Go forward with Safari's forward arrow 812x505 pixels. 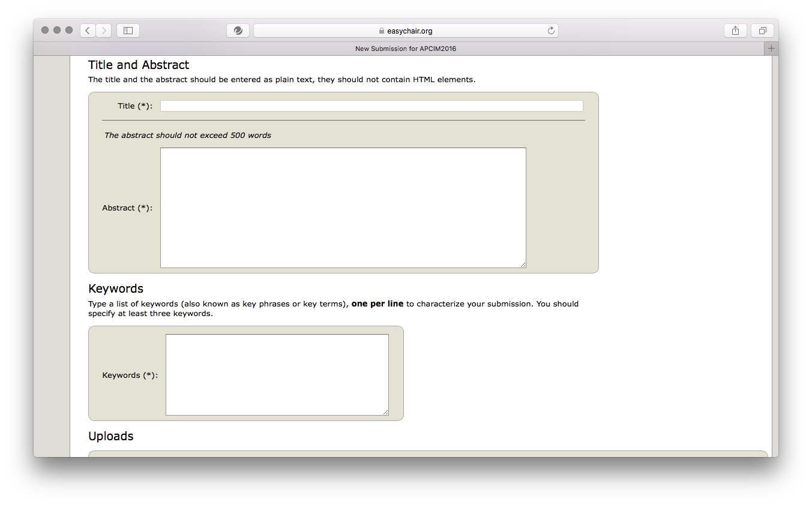(x=104, y=31)
